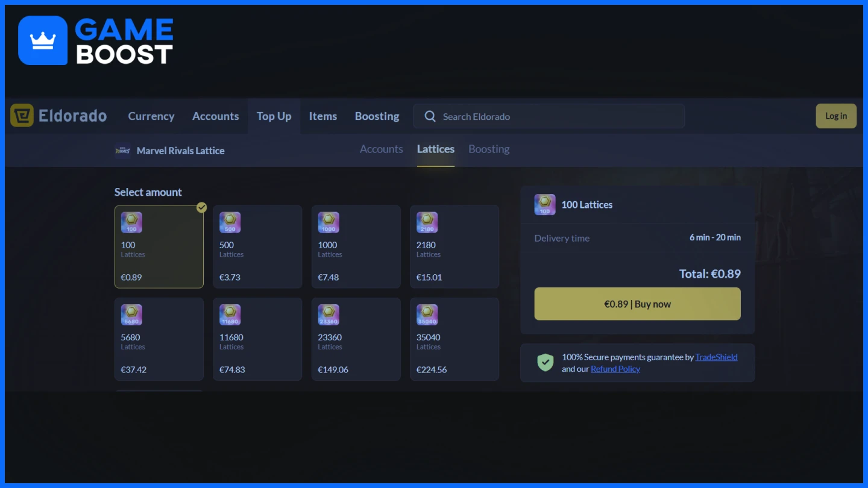This screenshot has height=488, width=868.
Task: Select the 100 Lattices amount card
Action: (159, 247)
